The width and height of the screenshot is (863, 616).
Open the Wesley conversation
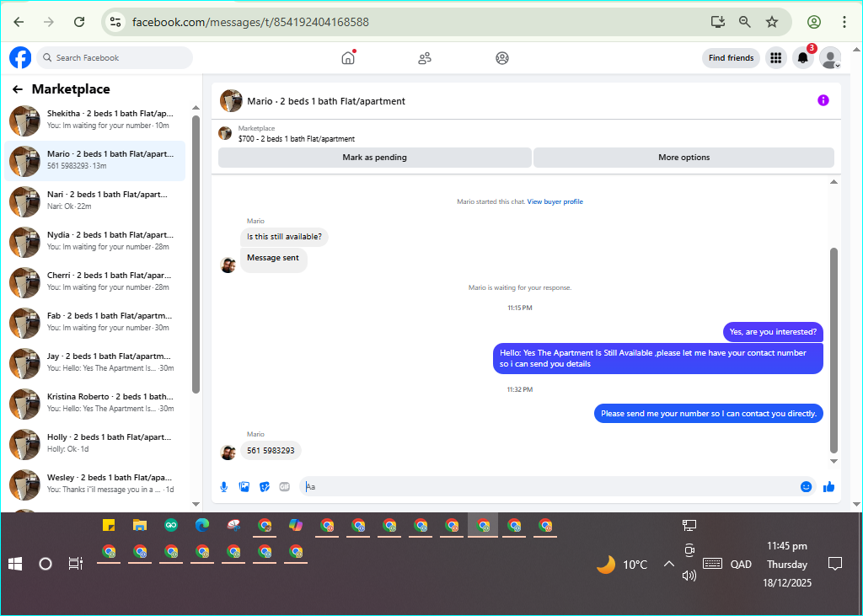coord(94,485)
